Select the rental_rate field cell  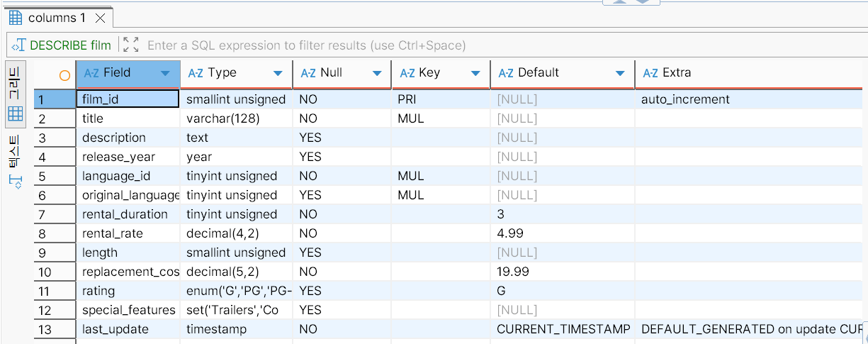click(113, 233)
